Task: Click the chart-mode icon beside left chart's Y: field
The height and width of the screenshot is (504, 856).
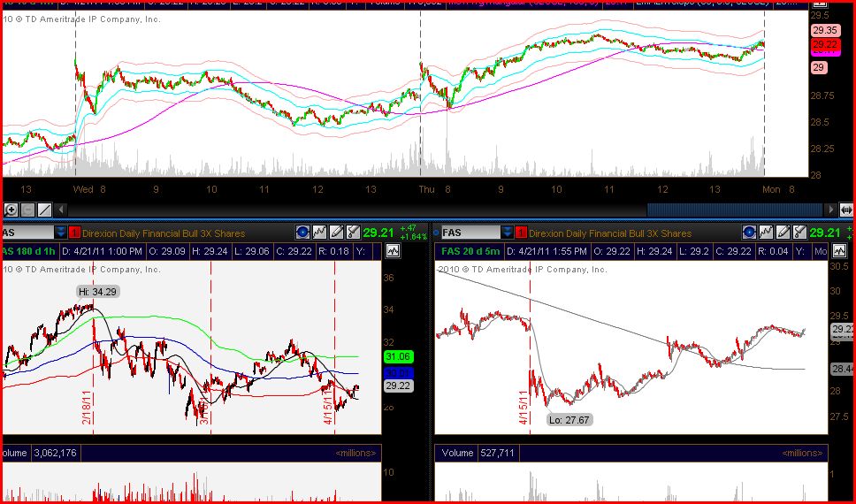Action: coord(393,251)
